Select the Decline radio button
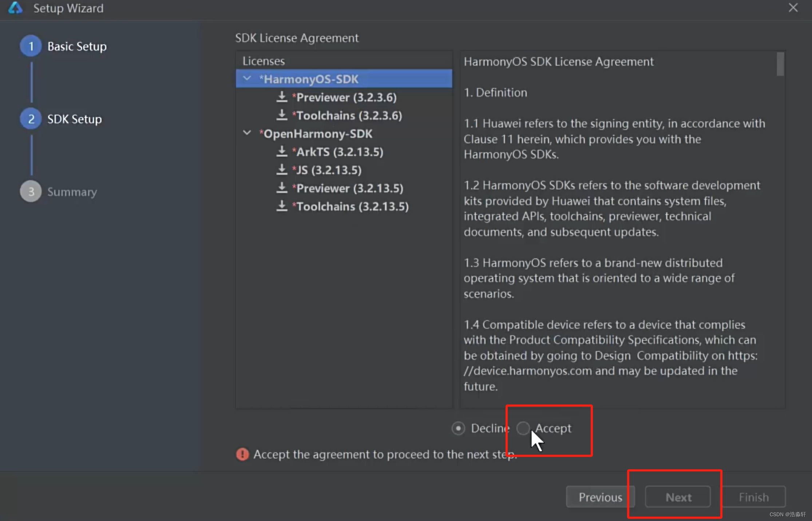 click(458, 428)
